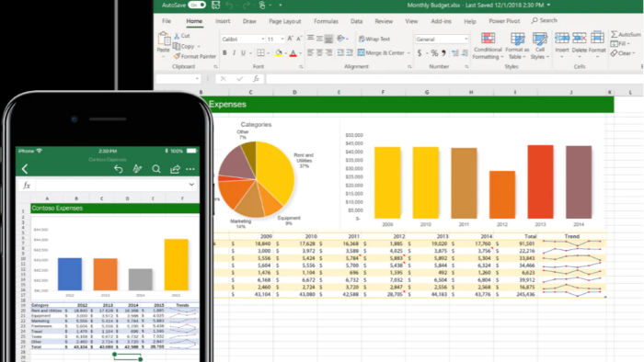
Task: Toggle Italic formatting
Action: pos(234,53)
